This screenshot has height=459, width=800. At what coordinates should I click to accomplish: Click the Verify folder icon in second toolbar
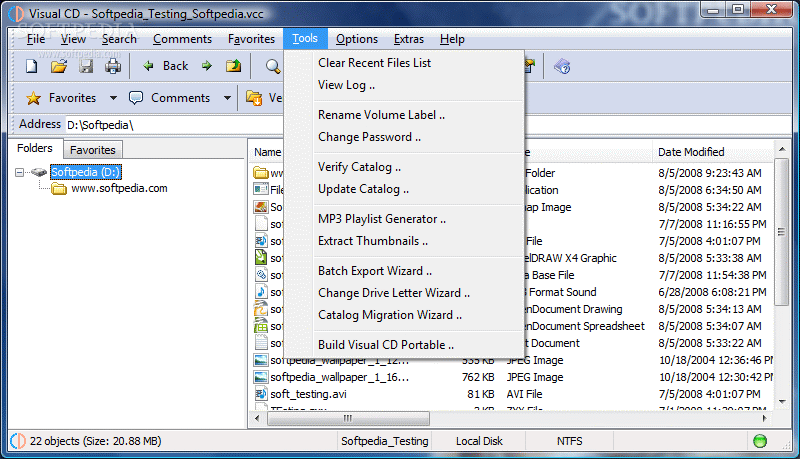(254, 98)
